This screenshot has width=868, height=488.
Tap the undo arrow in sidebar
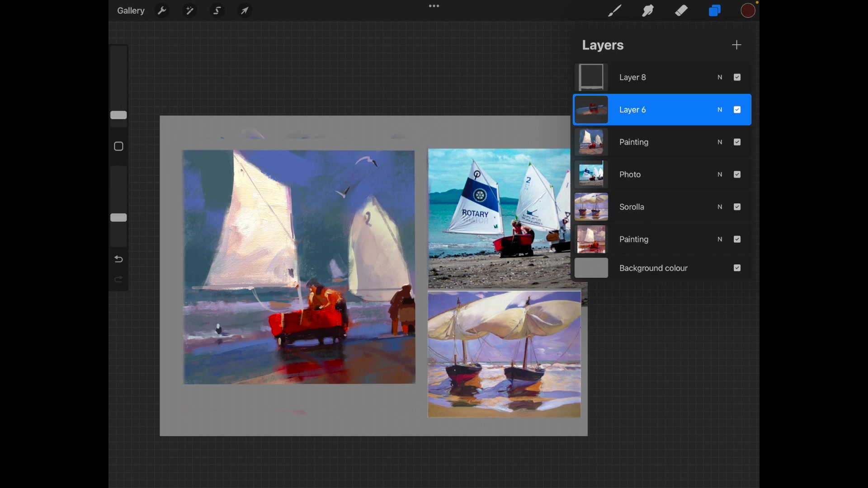118,259
